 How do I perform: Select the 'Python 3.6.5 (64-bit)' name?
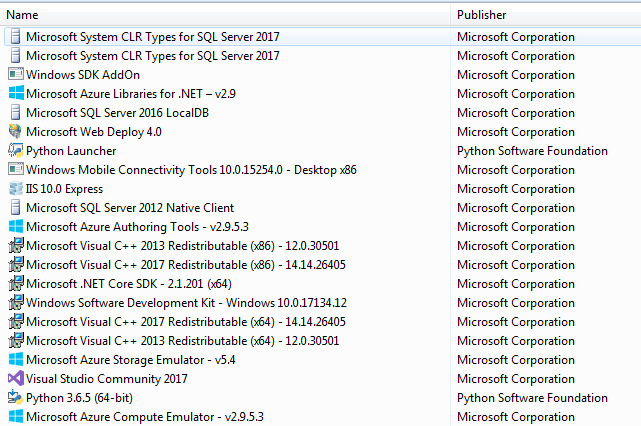pyautogui.click(x=79, y=398)
